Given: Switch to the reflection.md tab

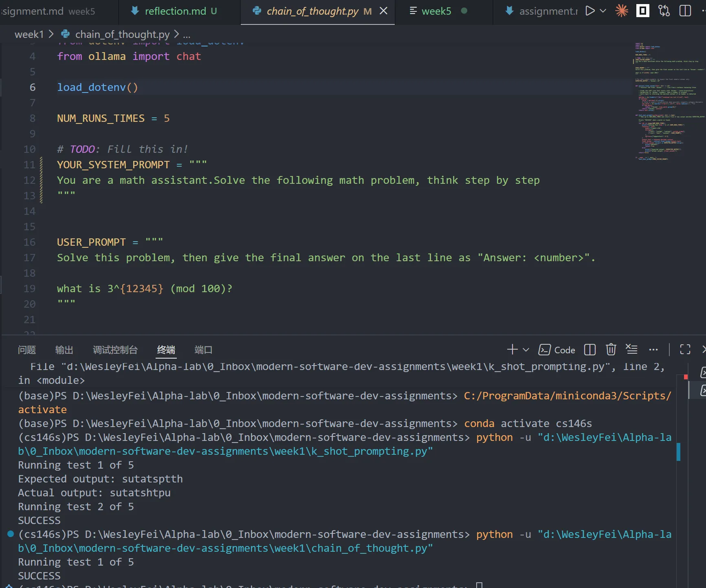Looking at the screenshot, I should coord(175,11).
